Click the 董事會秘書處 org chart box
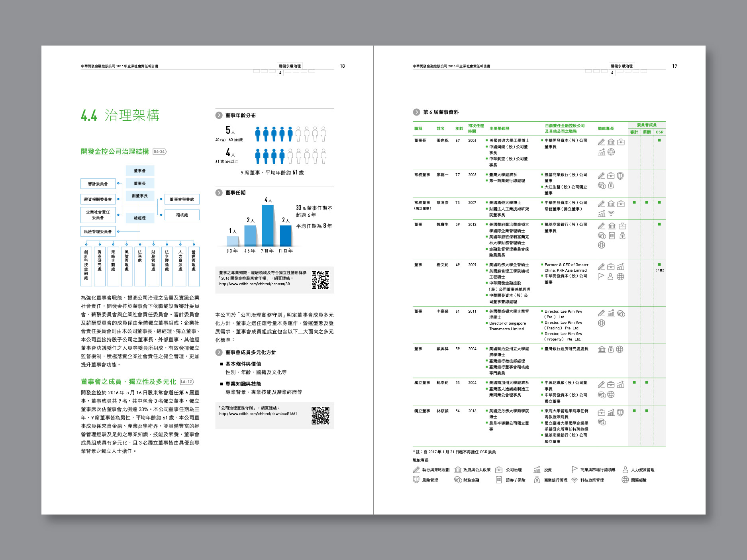 click(182, 199)
